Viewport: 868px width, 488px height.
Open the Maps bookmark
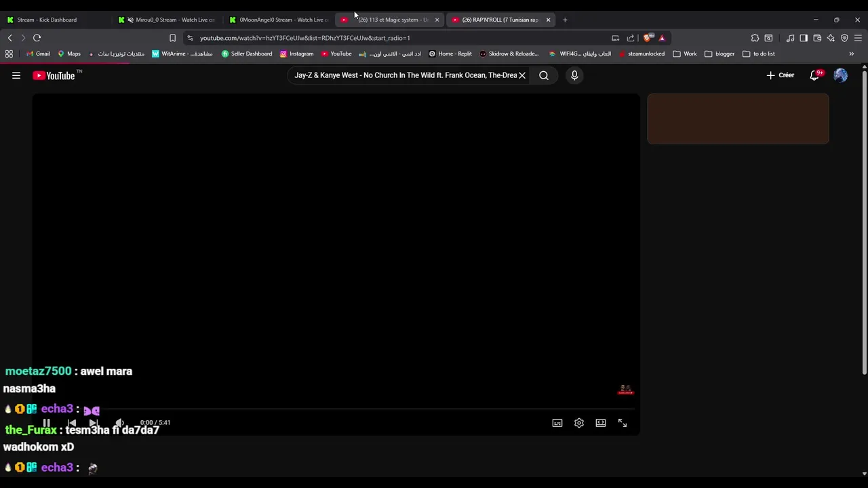[69, 54]
